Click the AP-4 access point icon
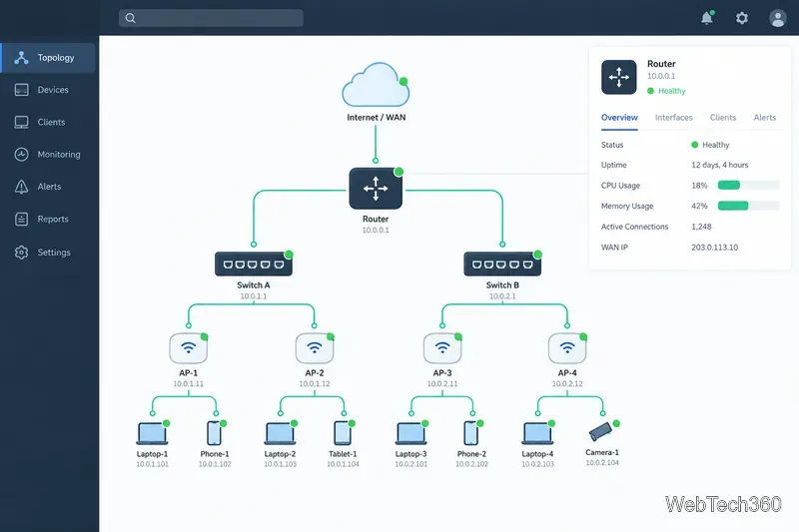Screen dimensions: 799x532 567,348
